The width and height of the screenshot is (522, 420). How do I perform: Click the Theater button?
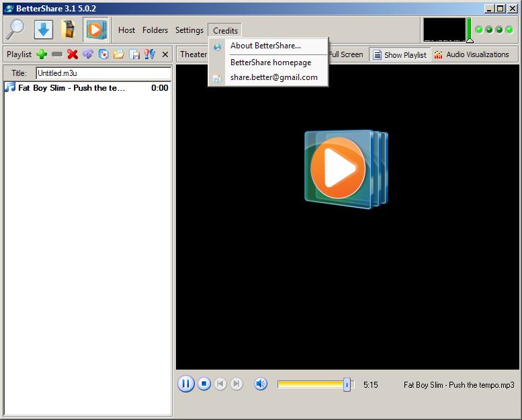[x=193, y=54]
